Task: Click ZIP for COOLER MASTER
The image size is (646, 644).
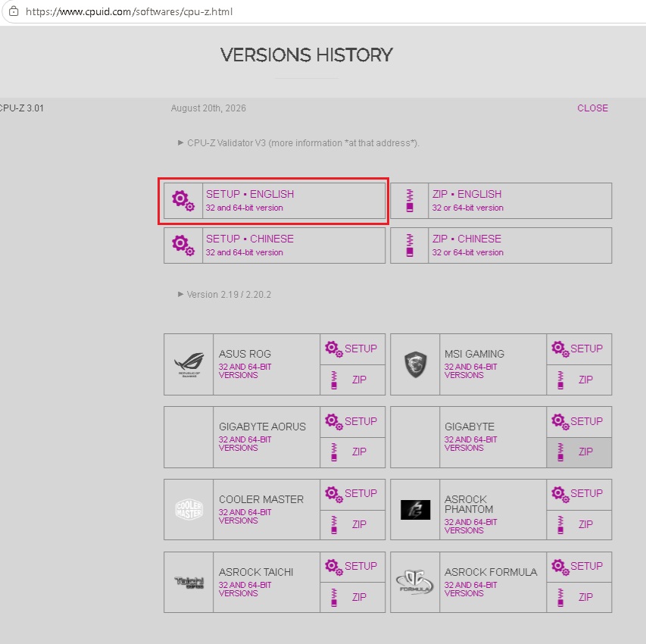Action: (353, 525)
